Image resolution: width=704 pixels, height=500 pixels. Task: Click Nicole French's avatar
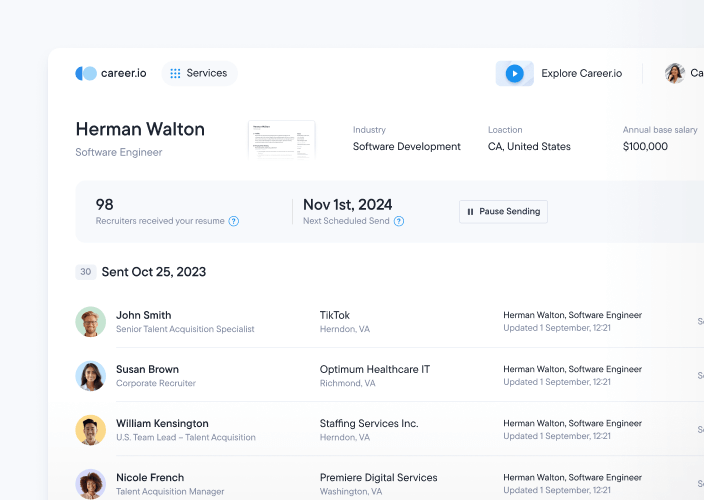[x=91, y=484]
